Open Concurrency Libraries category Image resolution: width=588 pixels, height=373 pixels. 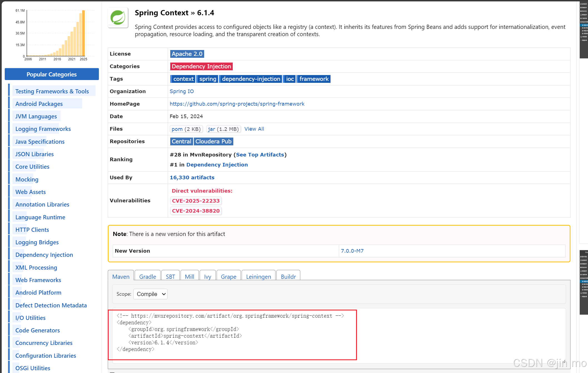click(x=44, y=343)
